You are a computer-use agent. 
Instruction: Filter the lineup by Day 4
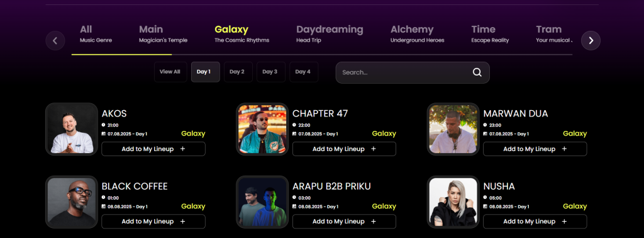point(304,72)
